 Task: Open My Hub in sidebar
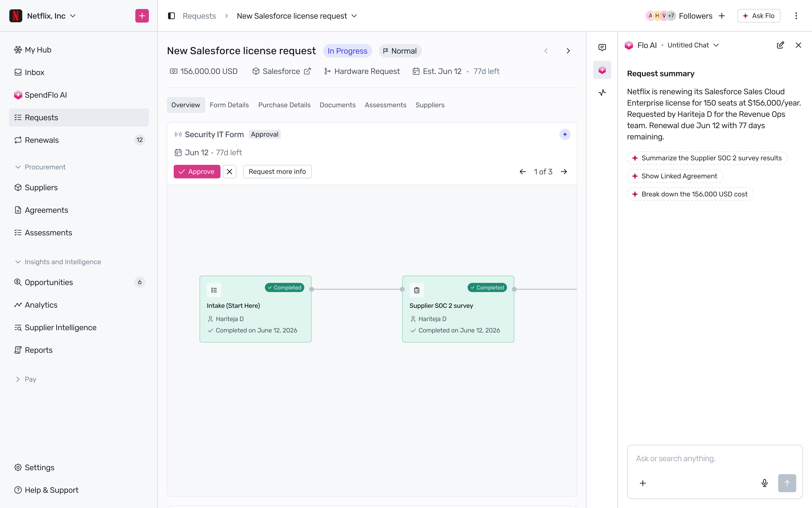point(79,50)
